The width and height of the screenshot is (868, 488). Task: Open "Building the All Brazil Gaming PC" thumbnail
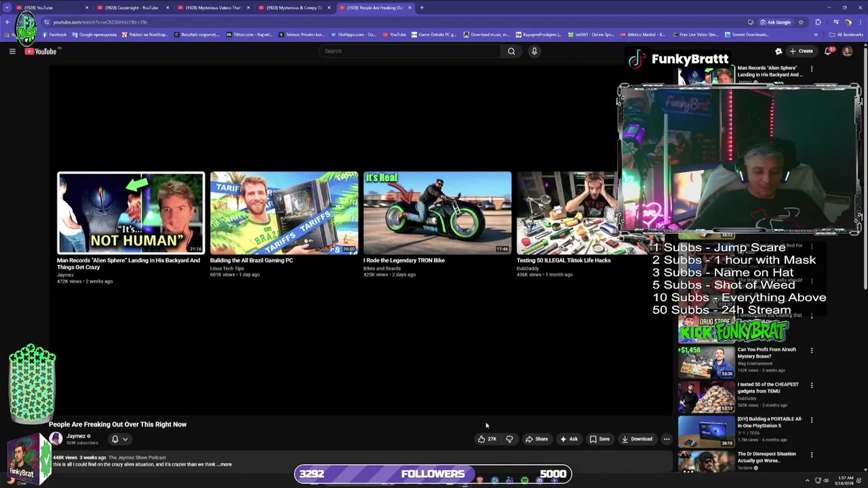pyautogui.click(x=284, y=213)
